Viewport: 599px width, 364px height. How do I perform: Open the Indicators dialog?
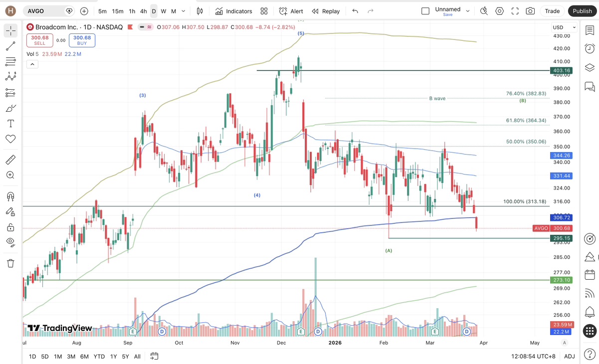(x=233, y=11)
